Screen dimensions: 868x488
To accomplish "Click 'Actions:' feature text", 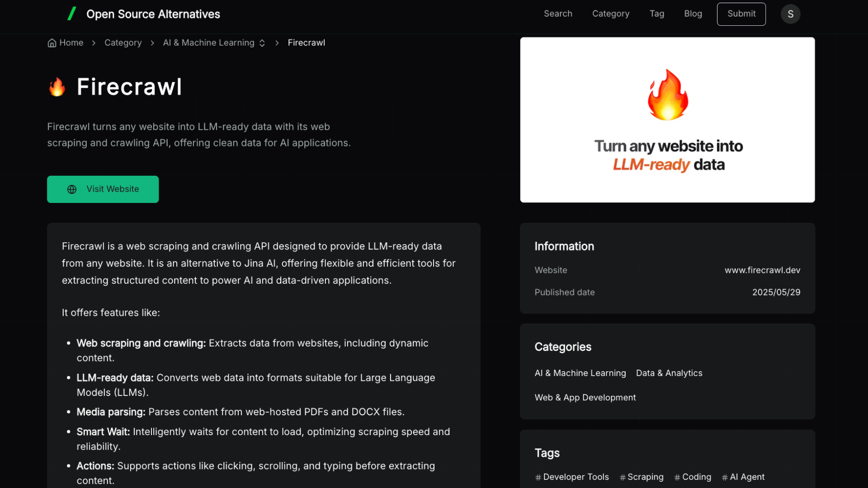I will (x=95, y=466).
